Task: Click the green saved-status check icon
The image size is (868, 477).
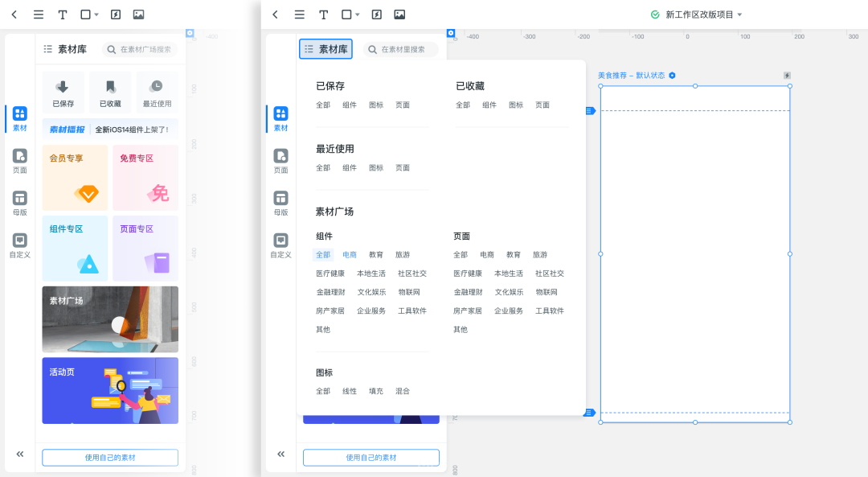Action: 655,14
